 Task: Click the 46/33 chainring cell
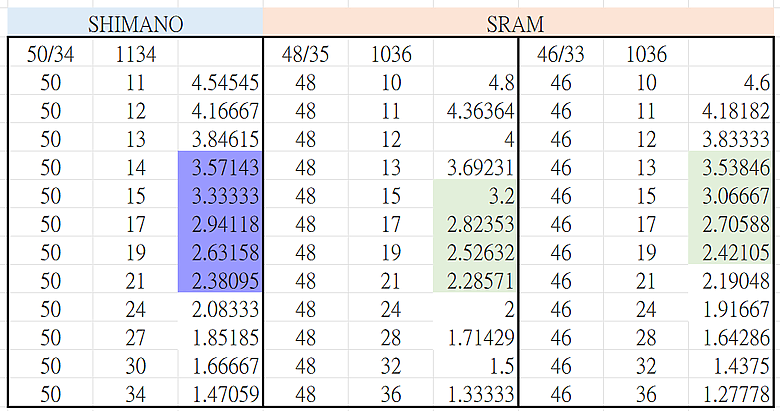[561, 53]
